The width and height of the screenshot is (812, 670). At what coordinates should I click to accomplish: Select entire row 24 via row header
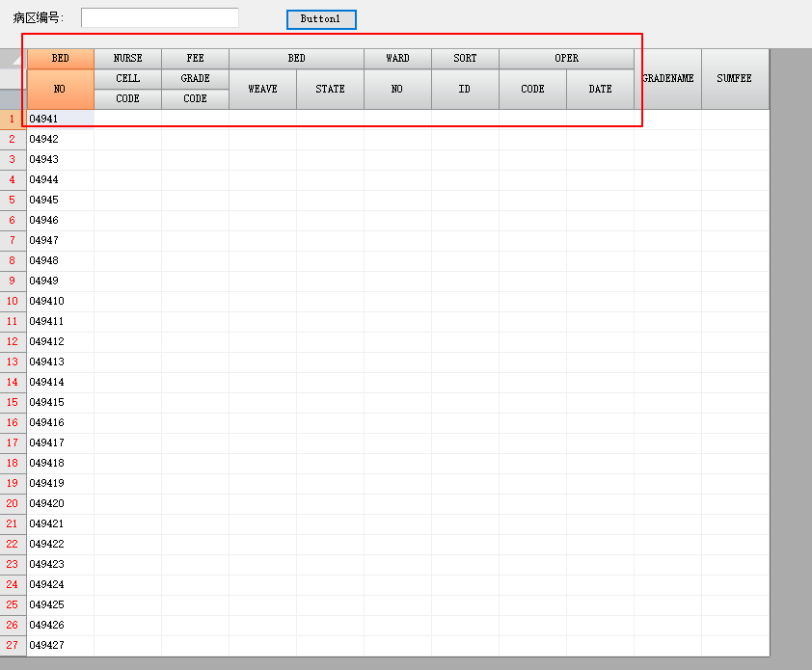[x=13, y=584]
